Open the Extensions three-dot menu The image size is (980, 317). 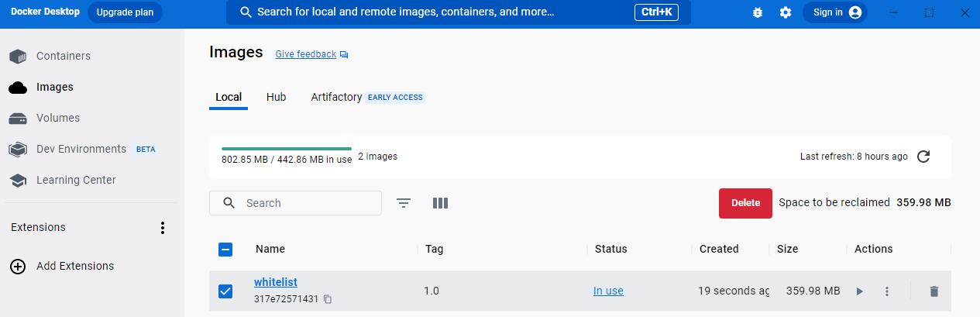click(162, 227)
